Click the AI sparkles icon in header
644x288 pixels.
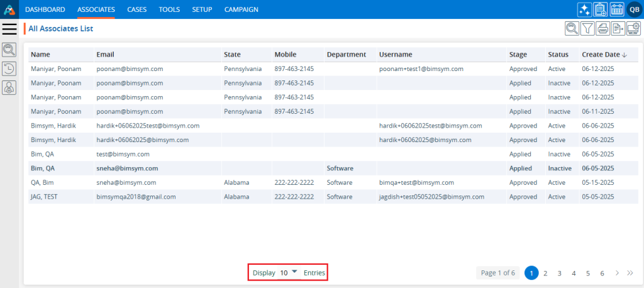click(585, 9)
